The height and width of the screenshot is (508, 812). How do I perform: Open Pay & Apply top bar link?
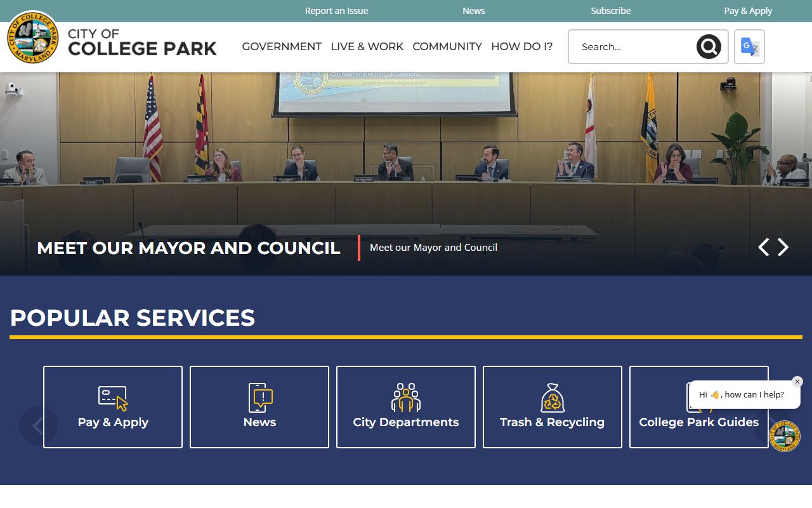coord(748,11)
